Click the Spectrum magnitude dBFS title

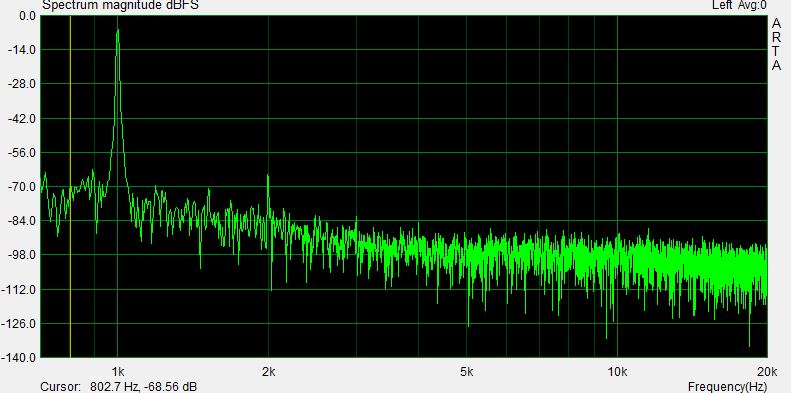(120, 6)
